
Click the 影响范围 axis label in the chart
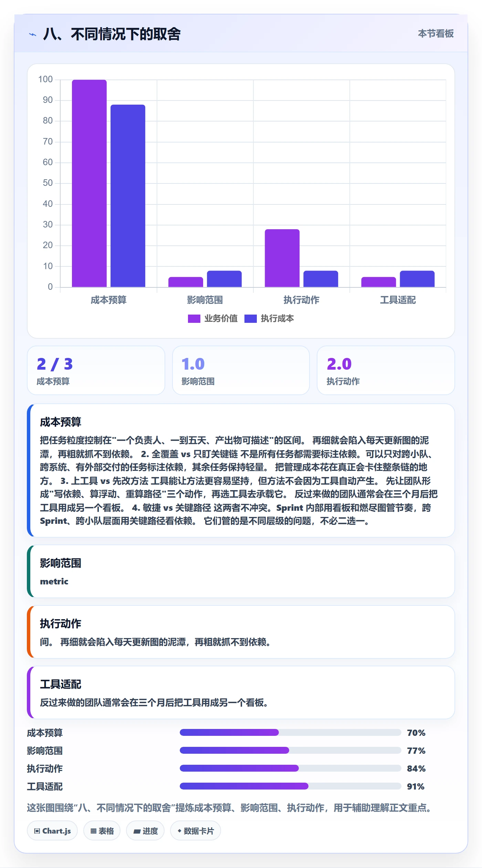click(205, 300)
